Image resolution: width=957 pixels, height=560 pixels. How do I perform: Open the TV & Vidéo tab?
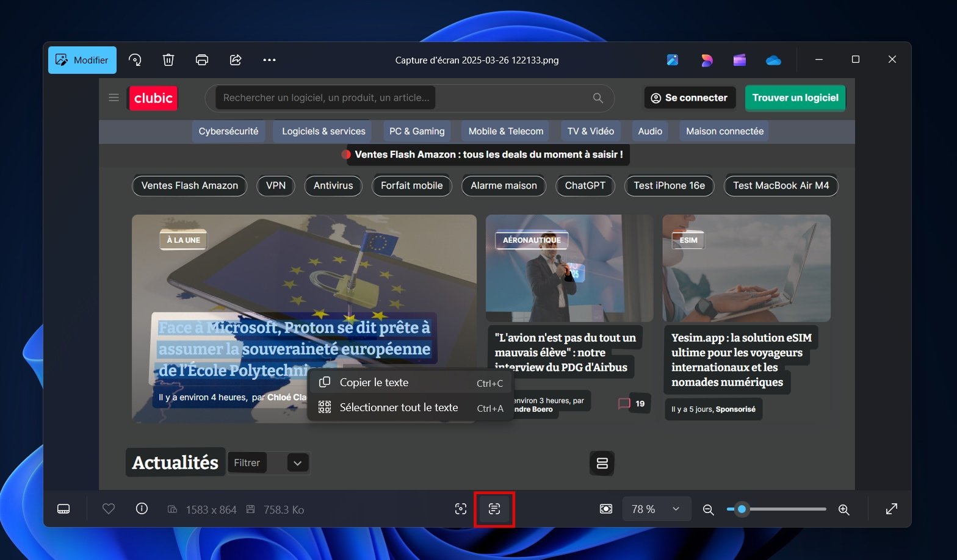(x=591, y=131)
